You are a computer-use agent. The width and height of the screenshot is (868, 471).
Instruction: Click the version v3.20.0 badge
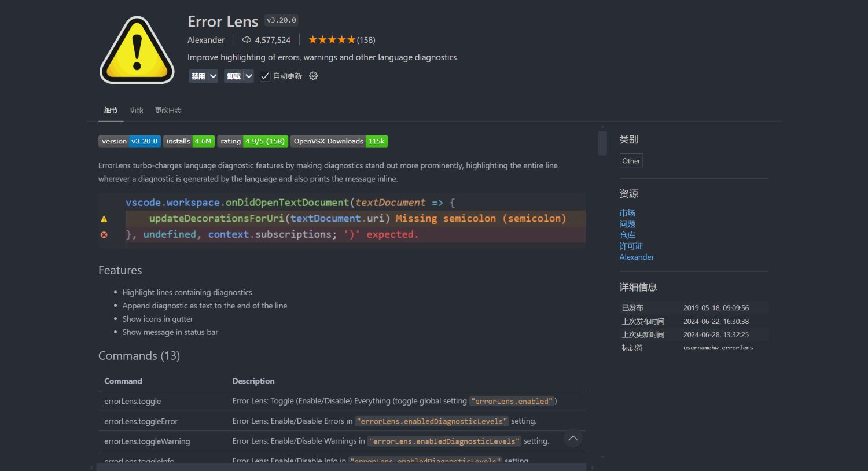pos(129,141)
